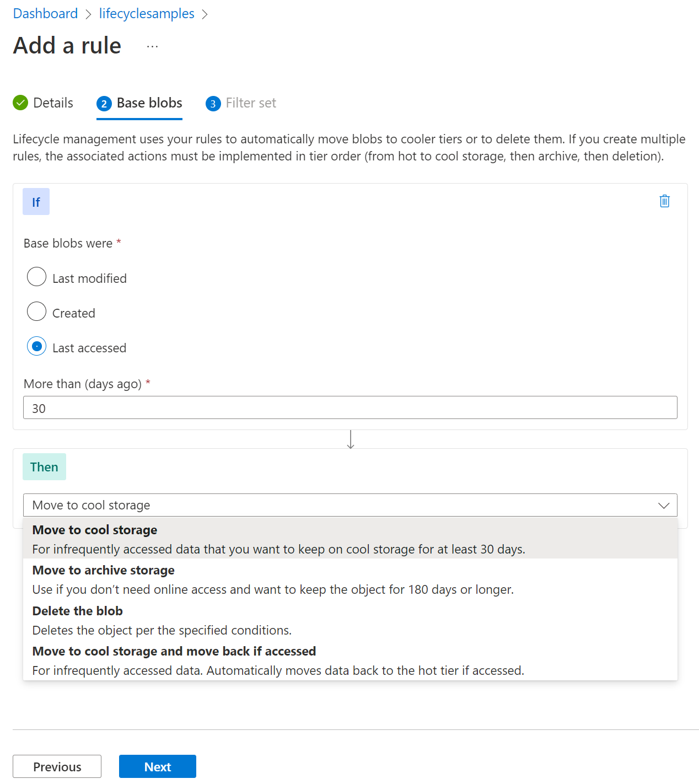Delete the If condition with trash icon
This screenshot has width=699, height=784.
point(664,201)
